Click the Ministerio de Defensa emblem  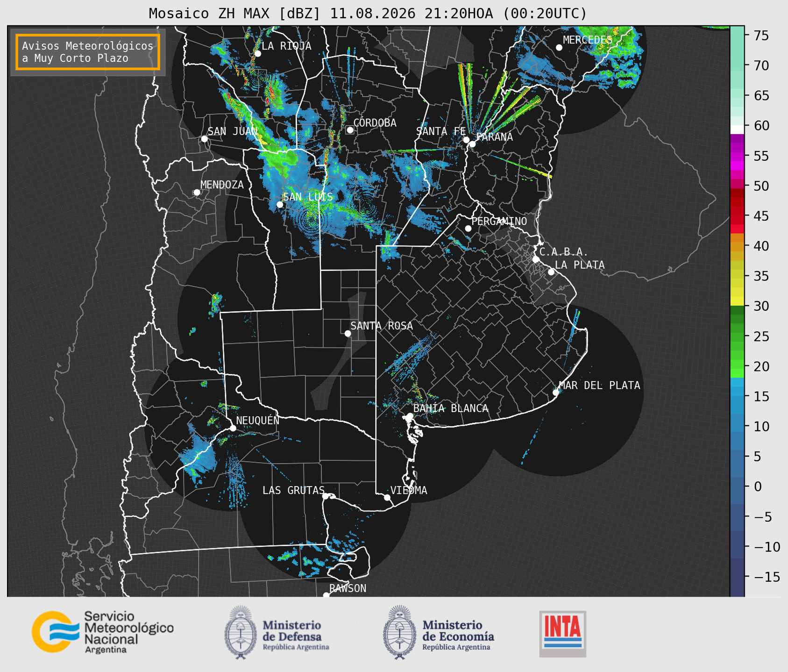[x=241, y=632]
